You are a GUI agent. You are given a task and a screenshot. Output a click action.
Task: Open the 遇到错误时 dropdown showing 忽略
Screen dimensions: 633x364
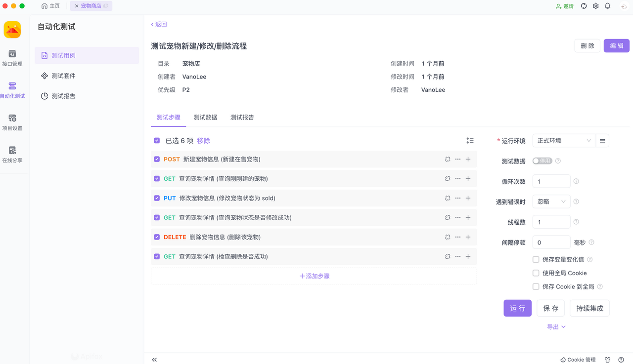[x=551, y=201]
